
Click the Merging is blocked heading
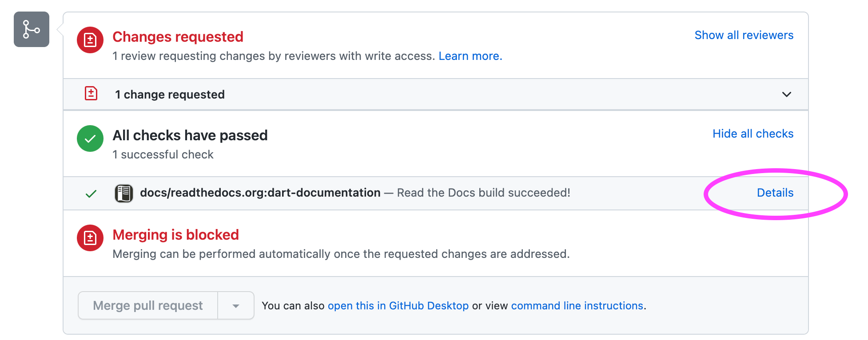click(x=175, y=235)
